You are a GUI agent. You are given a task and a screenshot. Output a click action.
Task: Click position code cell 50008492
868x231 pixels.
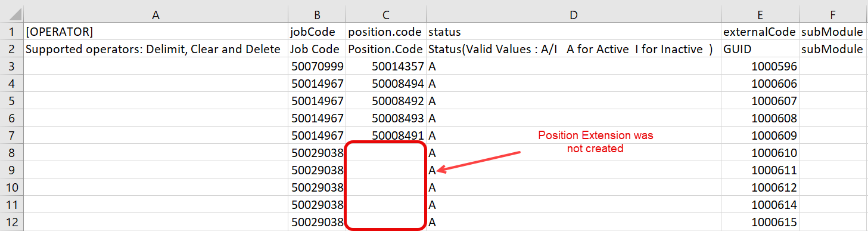pos(386,101)
